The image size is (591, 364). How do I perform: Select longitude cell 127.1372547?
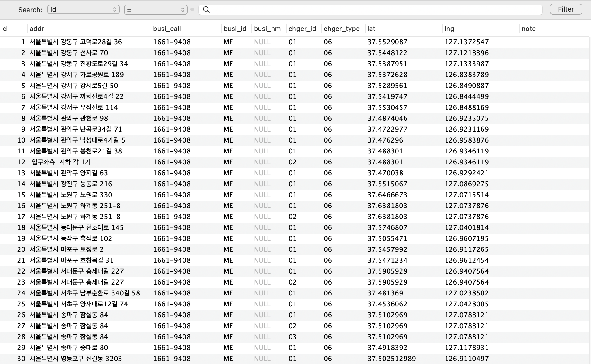[x=467, y=42]
